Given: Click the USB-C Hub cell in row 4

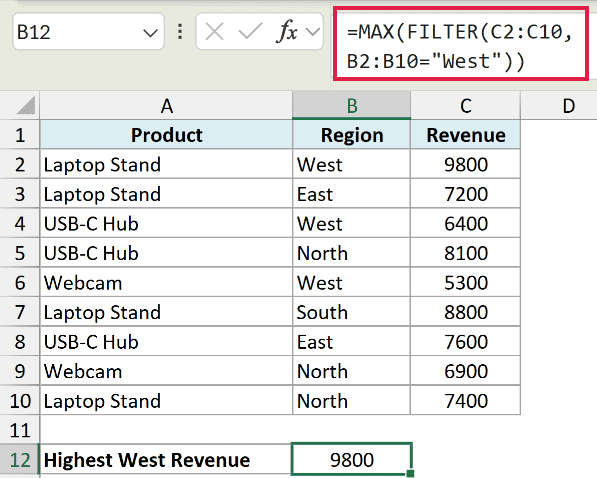Looking at the screenshot, I should tap(166, 223).
